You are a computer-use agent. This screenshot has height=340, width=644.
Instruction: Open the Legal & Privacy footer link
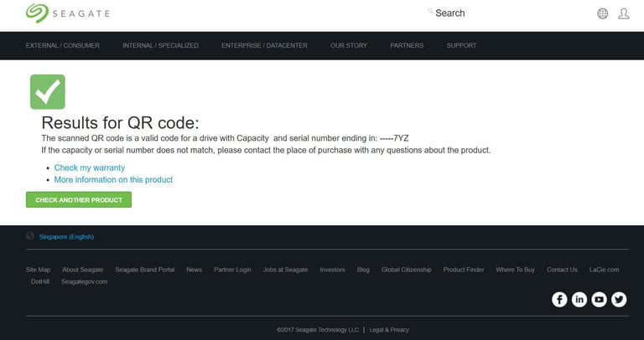(389, 330)
